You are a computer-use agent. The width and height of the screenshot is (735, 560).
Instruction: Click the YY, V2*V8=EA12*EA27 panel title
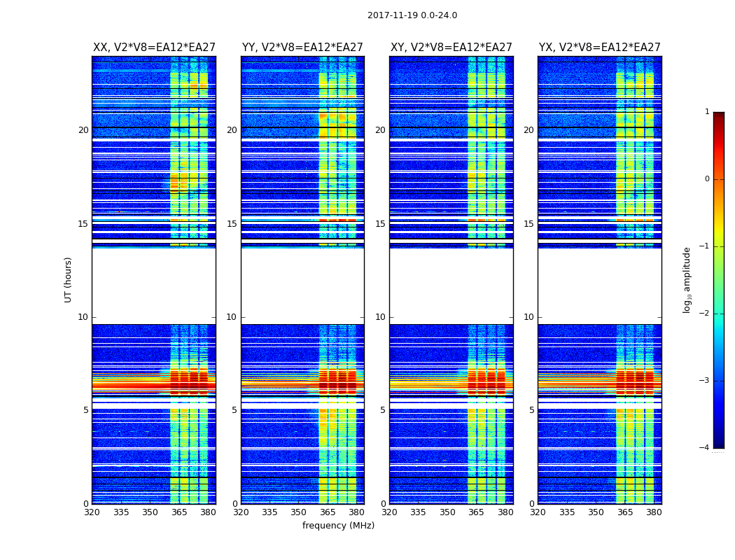pyautogui.click(x=302, y=48)
